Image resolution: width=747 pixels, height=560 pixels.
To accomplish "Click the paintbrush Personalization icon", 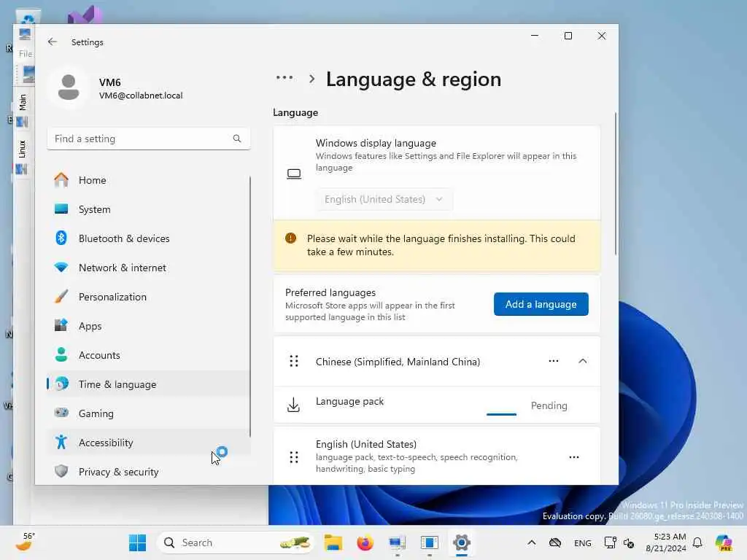I will [61, 296].
